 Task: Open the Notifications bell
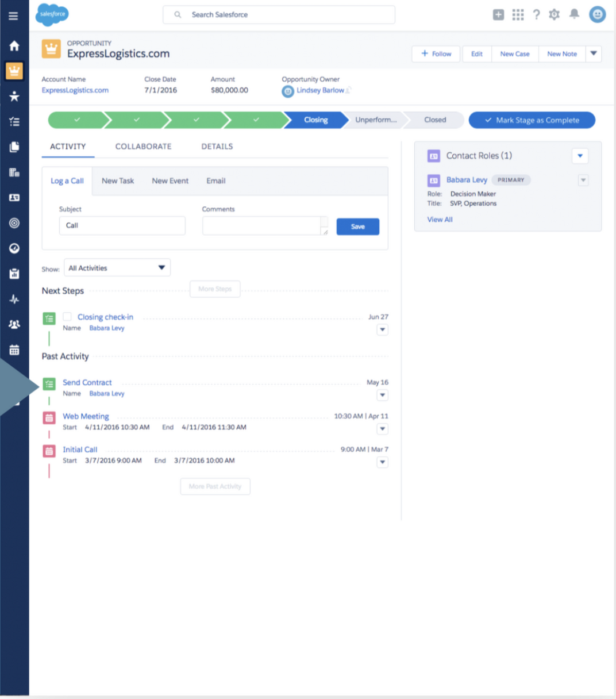(574, 14)
